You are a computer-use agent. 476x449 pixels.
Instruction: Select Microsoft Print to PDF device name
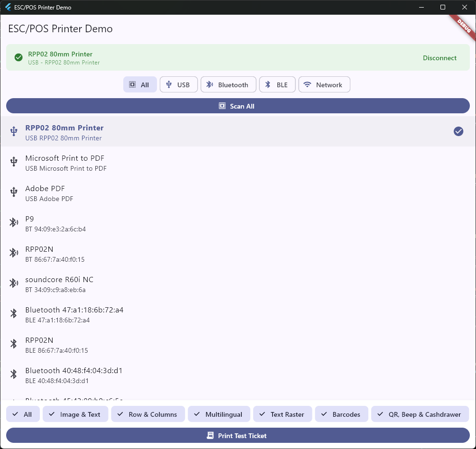[x=64, y=158]
